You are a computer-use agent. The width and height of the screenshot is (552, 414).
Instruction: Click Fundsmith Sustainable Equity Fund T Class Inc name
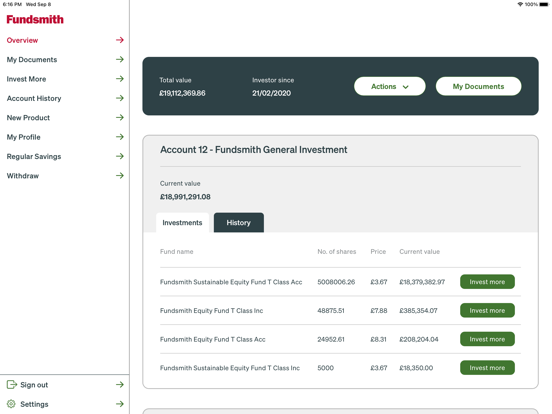(230, 368)
